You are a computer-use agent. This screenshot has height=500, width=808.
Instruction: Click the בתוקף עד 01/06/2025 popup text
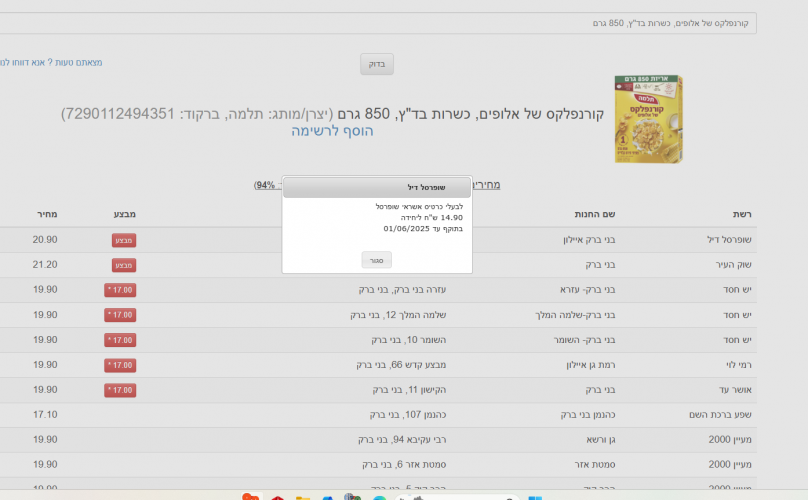[x=423, y=228]
